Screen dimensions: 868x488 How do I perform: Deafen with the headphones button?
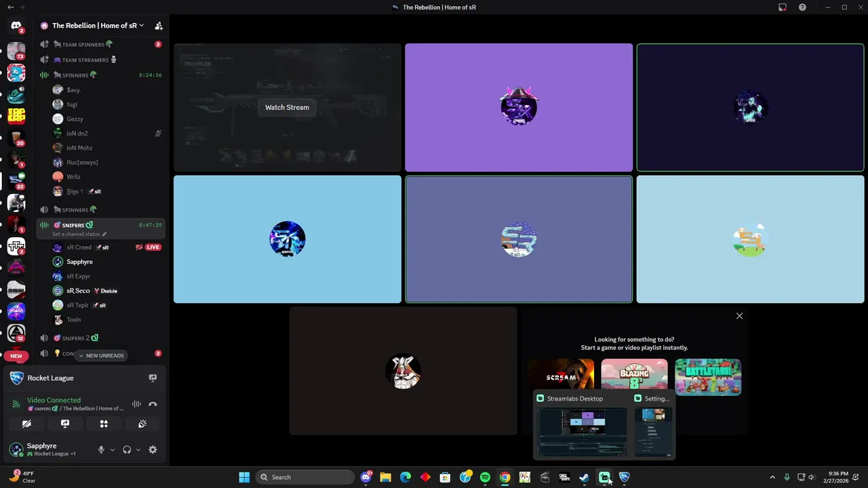127,449
